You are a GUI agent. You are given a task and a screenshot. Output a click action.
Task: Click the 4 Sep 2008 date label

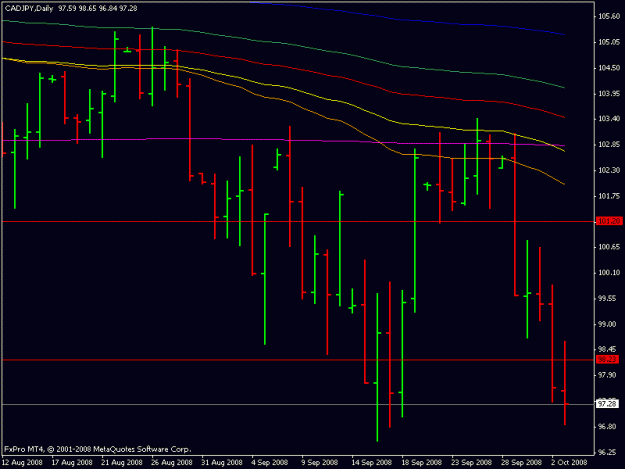pyautogui.click(x=270, y=463)
